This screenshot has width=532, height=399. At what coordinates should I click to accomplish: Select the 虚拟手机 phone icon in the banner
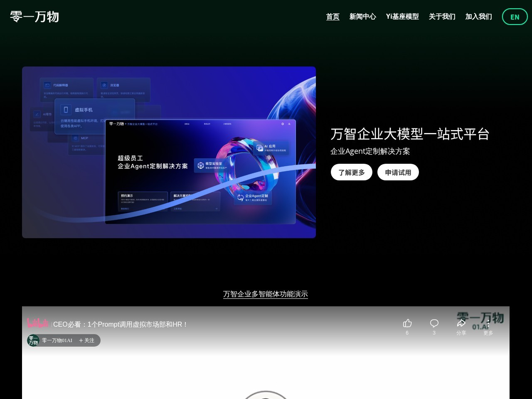pyautogui.click(x=66, y=110)
